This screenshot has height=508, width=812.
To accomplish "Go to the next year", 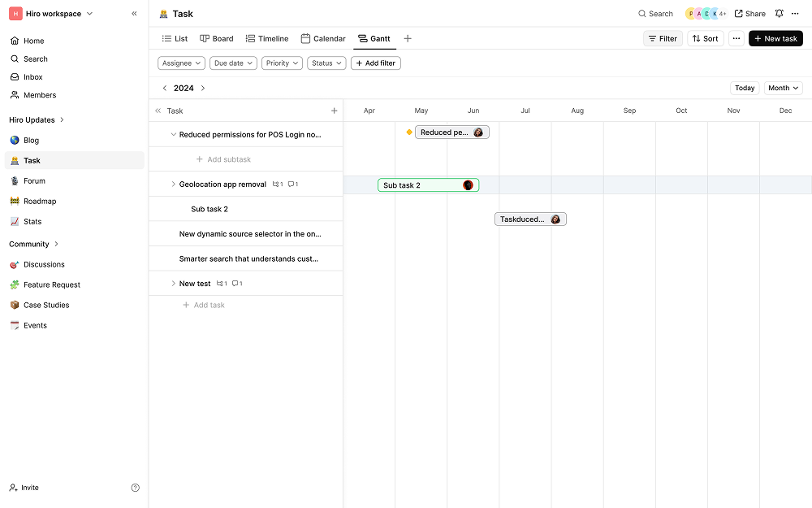I will point(203,88).
